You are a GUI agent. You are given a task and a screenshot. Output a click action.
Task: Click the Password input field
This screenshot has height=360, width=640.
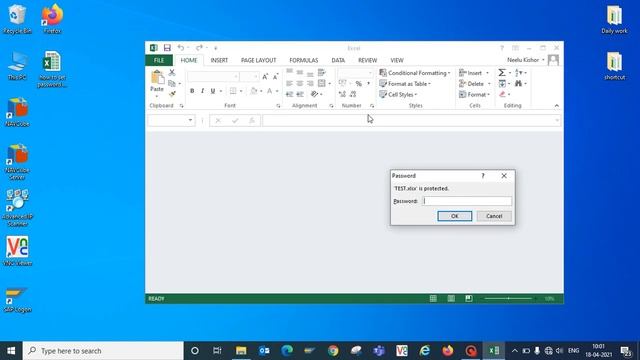tap(467, 201)
